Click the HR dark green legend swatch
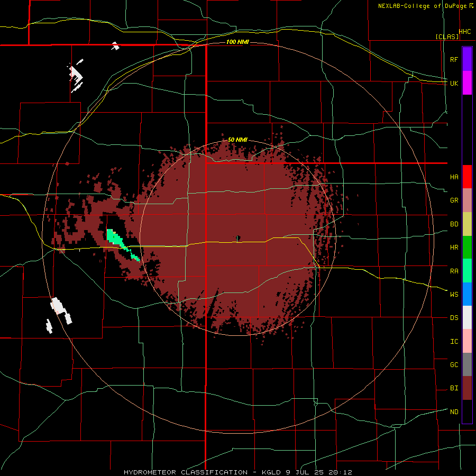Viewport: 476px width, 476px height. (467, 247)
